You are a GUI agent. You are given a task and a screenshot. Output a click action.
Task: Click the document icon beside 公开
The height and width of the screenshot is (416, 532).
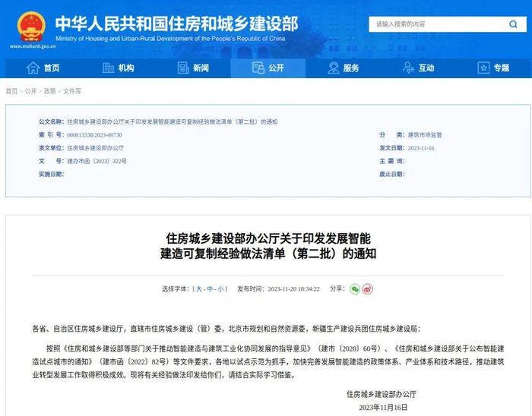click(x=258, y=68)
